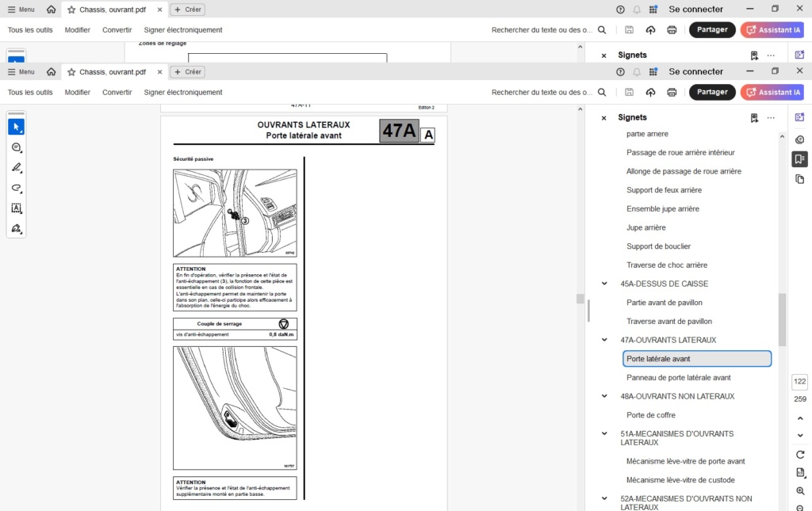Open the Traverse avant de pavillon bookmark
The width and height of the screenshot is (812, 511).
pyautogui.click(x=669, y=321)
